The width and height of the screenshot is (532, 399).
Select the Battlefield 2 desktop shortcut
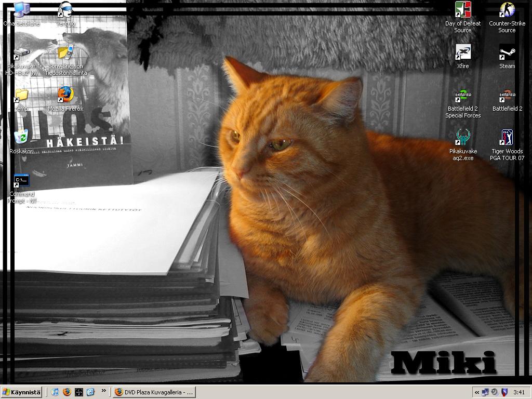507,96
